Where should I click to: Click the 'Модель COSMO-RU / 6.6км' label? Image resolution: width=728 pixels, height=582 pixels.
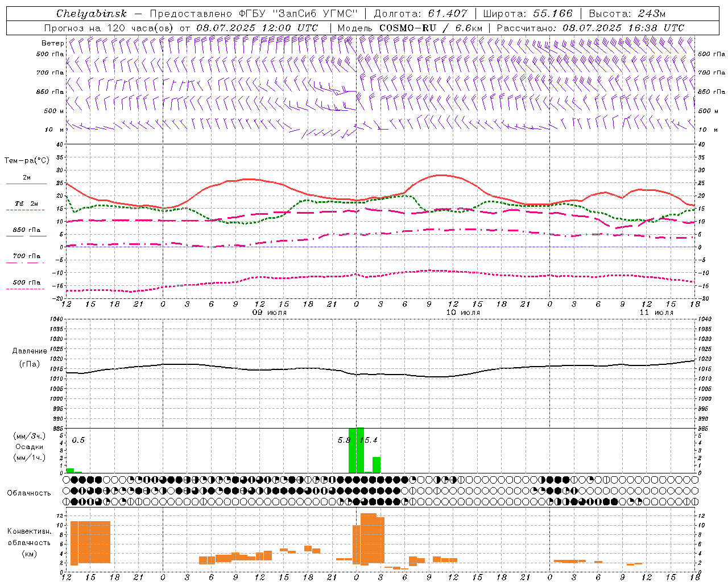409,28
